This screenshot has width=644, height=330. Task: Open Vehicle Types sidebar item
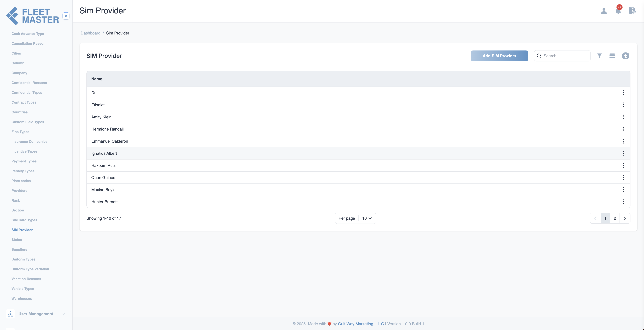[x=23, y=289]
